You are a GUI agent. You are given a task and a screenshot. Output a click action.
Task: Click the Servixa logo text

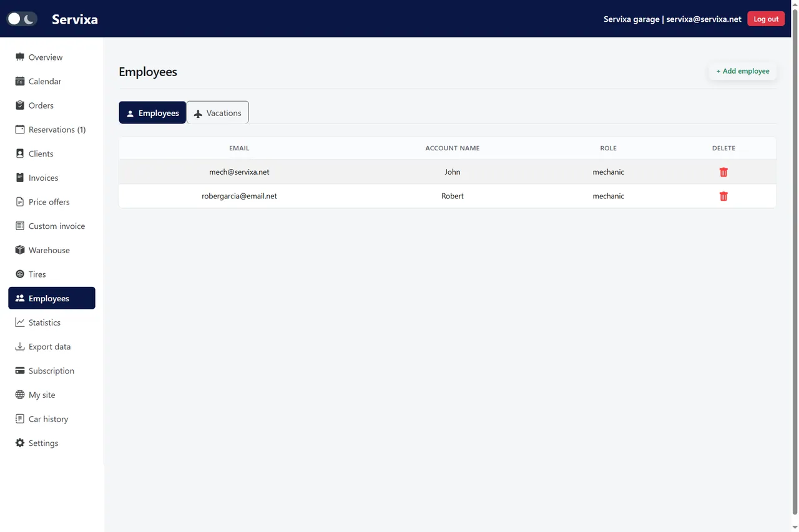point(75,19)
